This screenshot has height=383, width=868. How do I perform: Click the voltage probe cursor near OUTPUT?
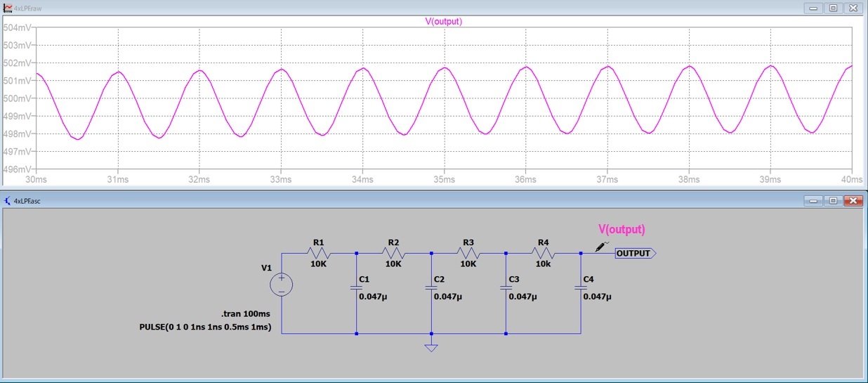tap(601, 246)
